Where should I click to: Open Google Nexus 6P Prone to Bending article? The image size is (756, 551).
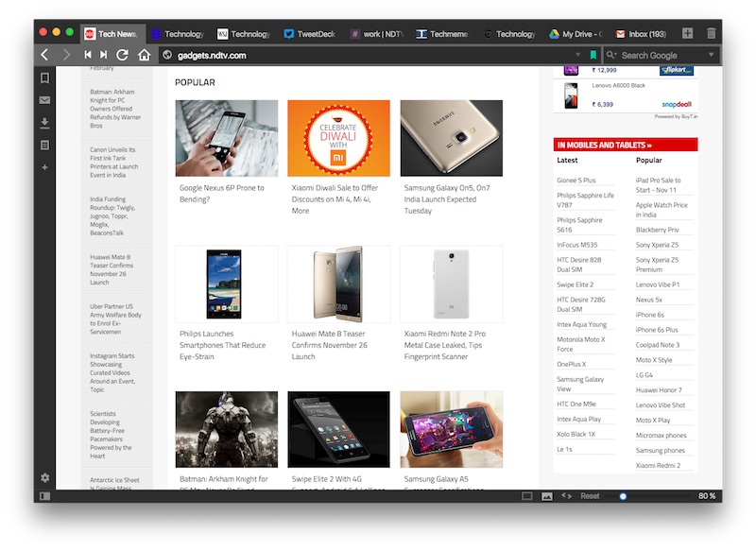click(x=222, y=194)
